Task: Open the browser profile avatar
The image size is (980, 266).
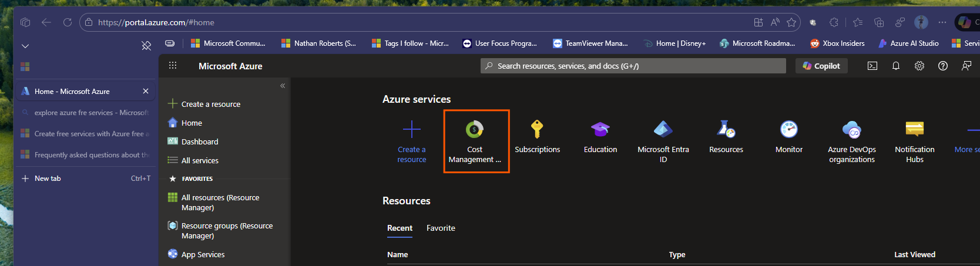Action: click(x=921, y=22)
